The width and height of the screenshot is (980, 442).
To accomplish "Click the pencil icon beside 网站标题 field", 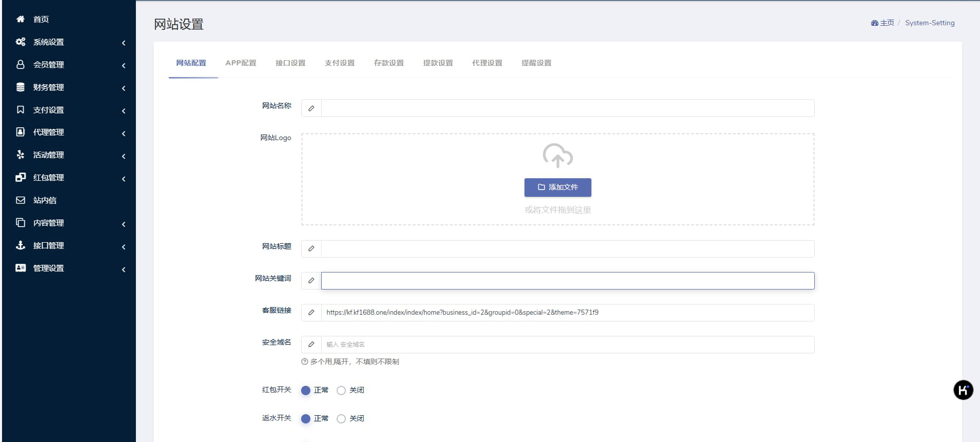I will click(311, 249).
